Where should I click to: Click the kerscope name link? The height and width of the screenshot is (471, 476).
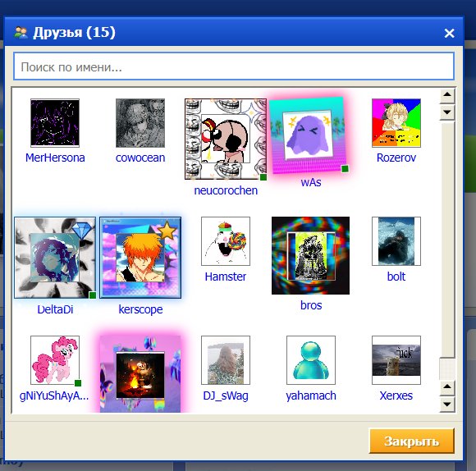[x=140, y=309]
